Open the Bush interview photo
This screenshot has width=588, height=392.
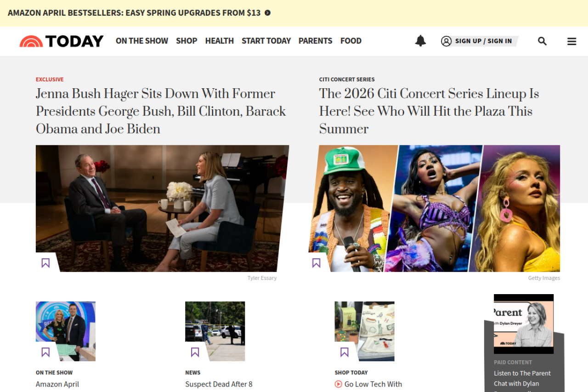click(x=162, y=208)
